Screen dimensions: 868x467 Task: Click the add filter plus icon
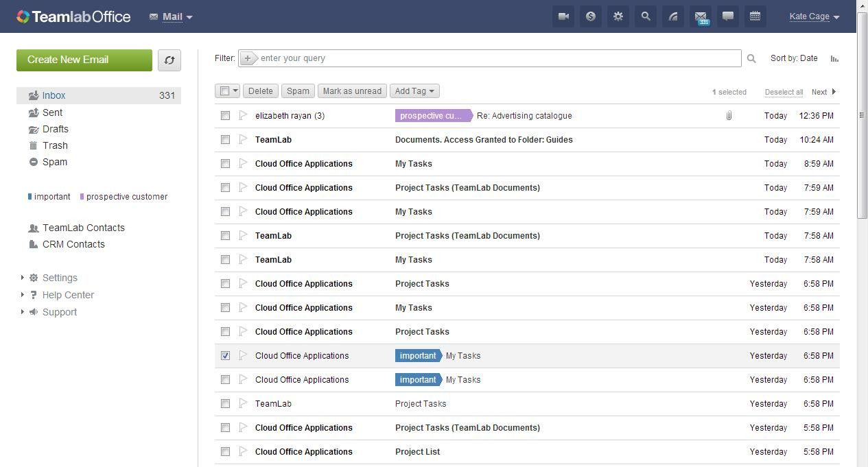[248, 58]
